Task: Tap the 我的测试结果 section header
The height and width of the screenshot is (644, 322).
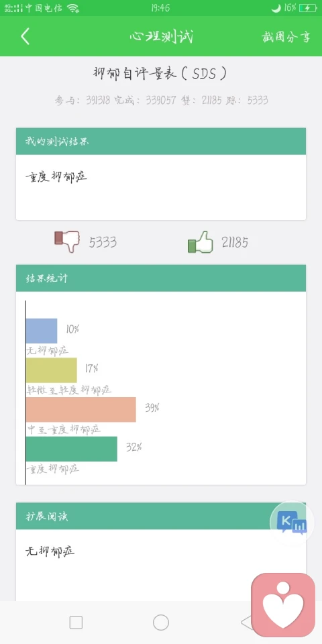Action: (x=161, y=142)
